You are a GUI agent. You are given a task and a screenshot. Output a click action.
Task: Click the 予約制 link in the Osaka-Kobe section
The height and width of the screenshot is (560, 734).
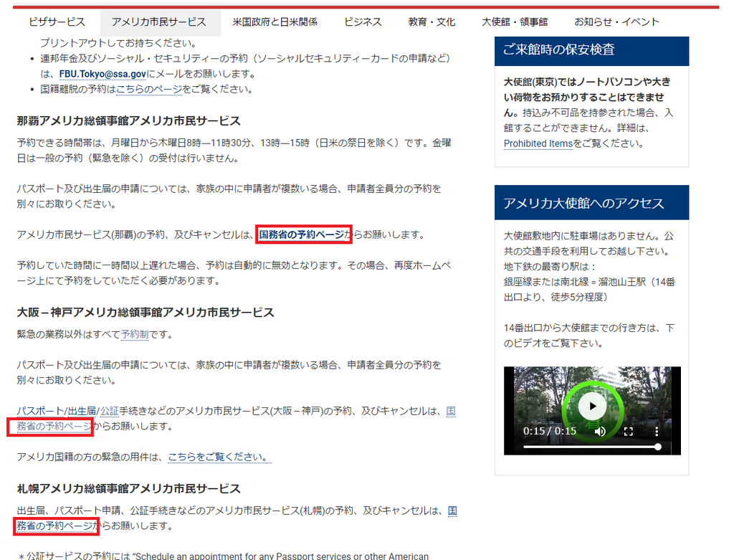click(135, 334)
